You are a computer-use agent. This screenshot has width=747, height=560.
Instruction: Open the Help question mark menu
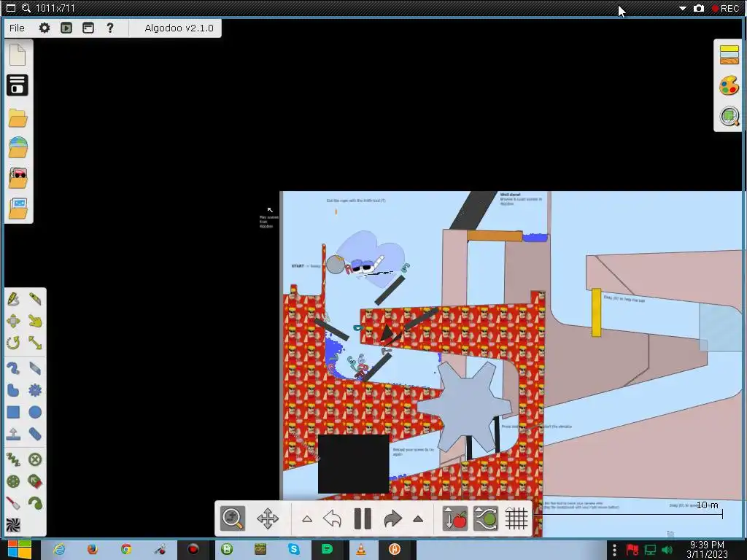click(x=110, y=28)
